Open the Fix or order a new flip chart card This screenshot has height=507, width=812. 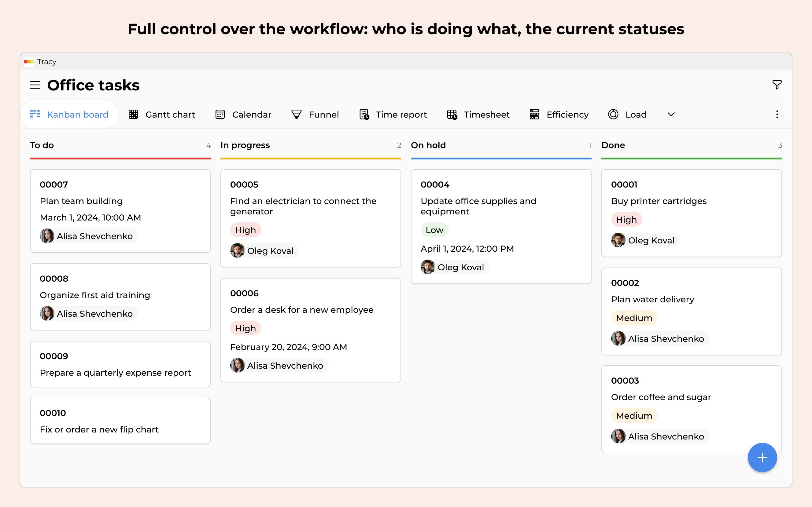coord(120,421)
